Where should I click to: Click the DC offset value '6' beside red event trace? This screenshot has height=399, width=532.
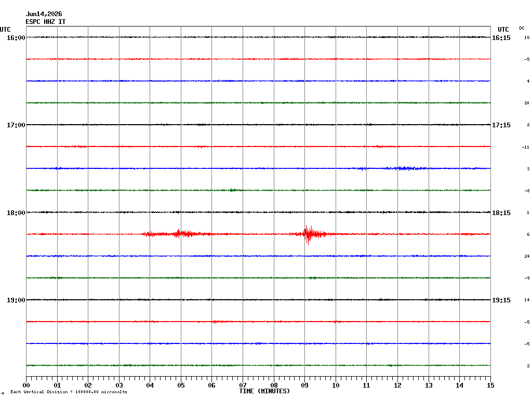pyautogui.click(x=528, y=234)
